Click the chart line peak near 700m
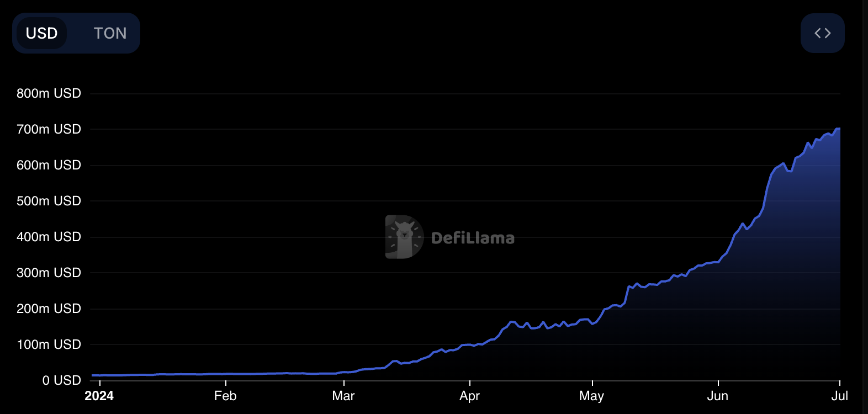This screenshot has height=414, width=868. click(x=838, y=129)
